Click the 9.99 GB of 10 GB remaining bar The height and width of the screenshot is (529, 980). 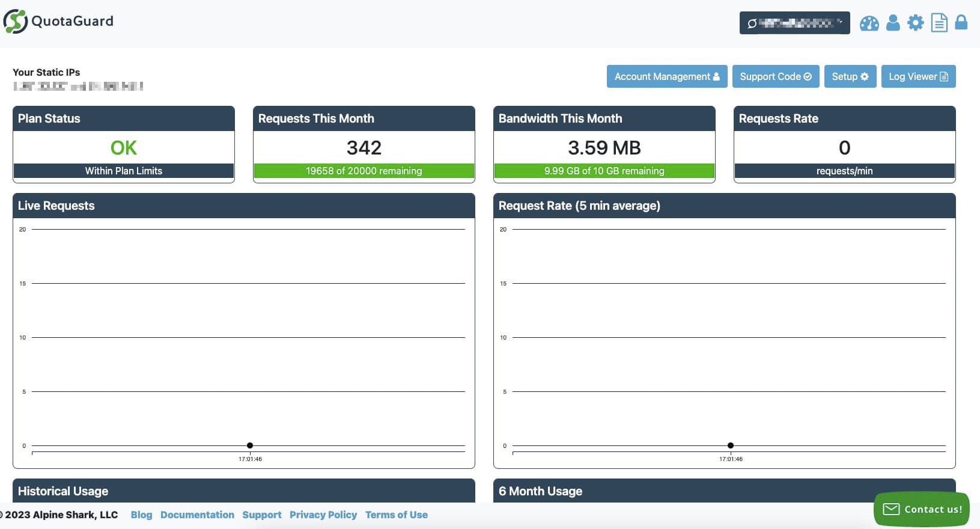[604, 171]
